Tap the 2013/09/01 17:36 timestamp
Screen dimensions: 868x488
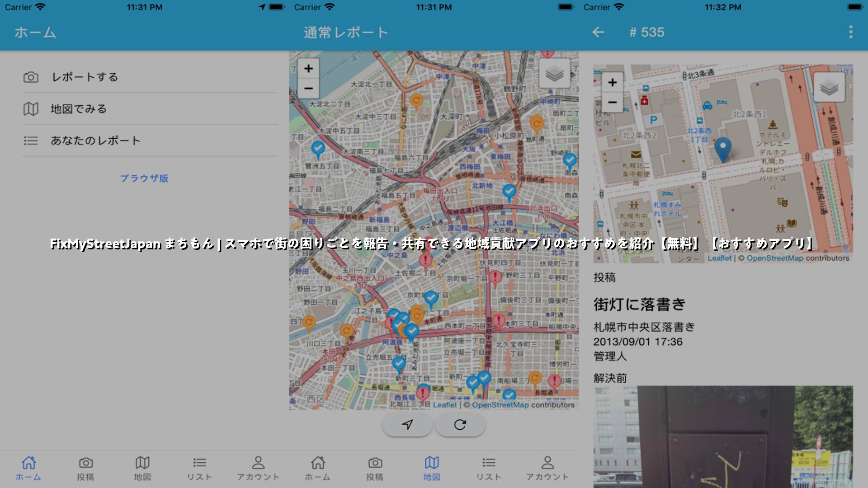[x=638, y=342]
